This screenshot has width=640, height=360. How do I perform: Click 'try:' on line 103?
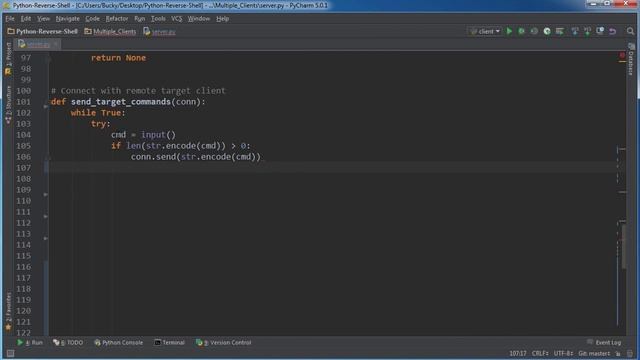click(100, 124)
